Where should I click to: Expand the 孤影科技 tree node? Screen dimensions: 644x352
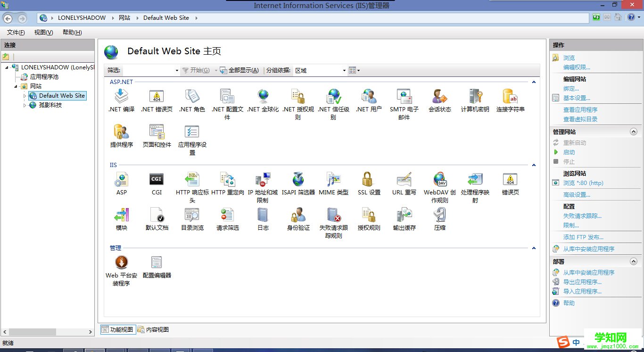coord(25,105)
